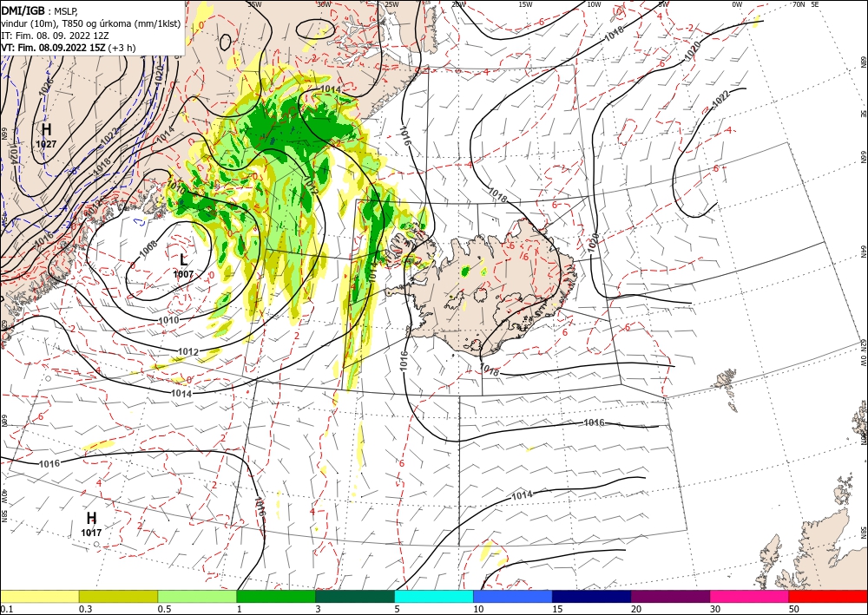Click the L low-pressure symbol above 1007
868x615 pixels.
(184, 259)
